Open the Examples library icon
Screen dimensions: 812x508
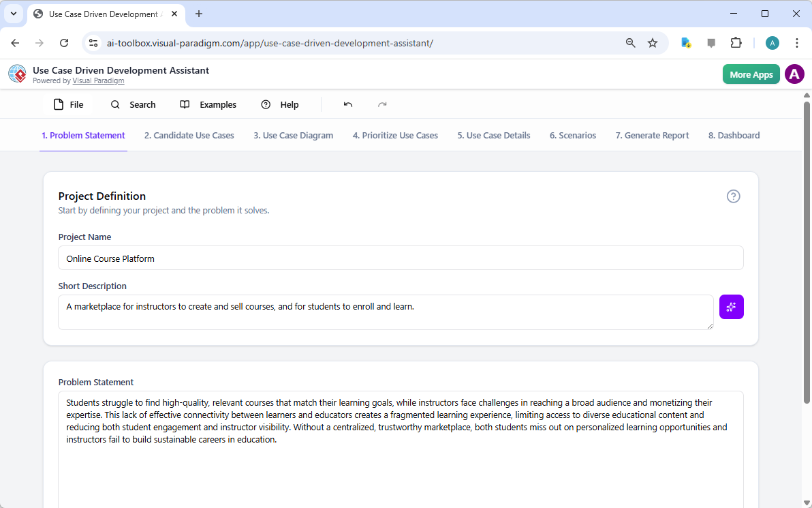point(184,104)
